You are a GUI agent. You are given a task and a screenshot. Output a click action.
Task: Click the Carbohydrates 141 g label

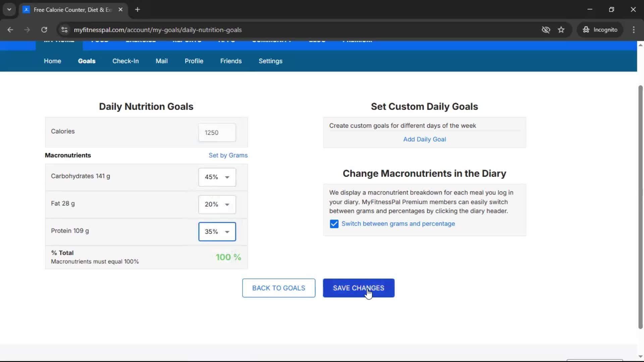[80, 176]
